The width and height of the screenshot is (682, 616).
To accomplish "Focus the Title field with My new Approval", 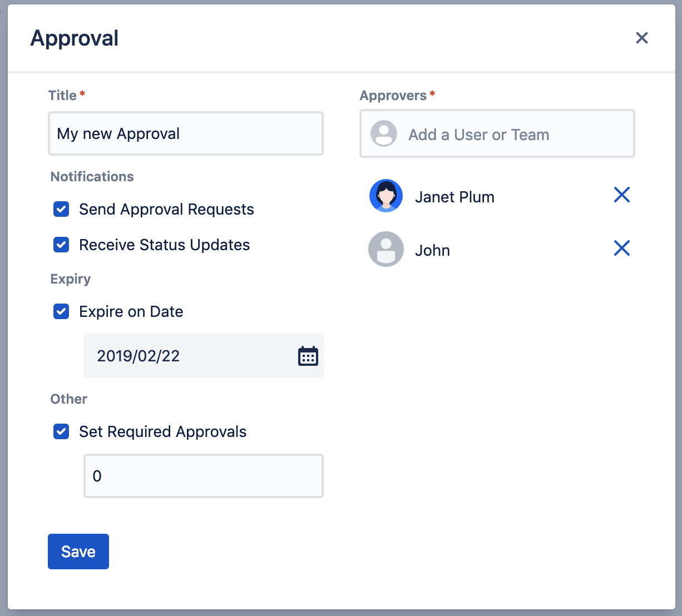I will [x=186, y=134].
